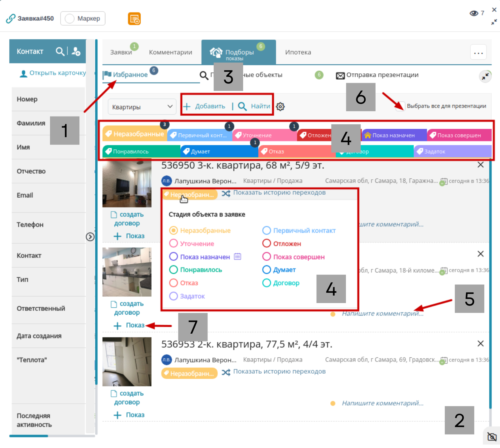
Task: Open the Квартиры dropdown
Action: [142, 107]
